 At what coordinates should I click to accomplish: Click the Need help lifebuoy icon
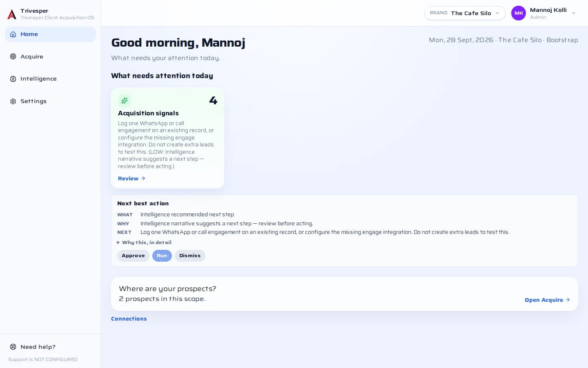[13, 347]
